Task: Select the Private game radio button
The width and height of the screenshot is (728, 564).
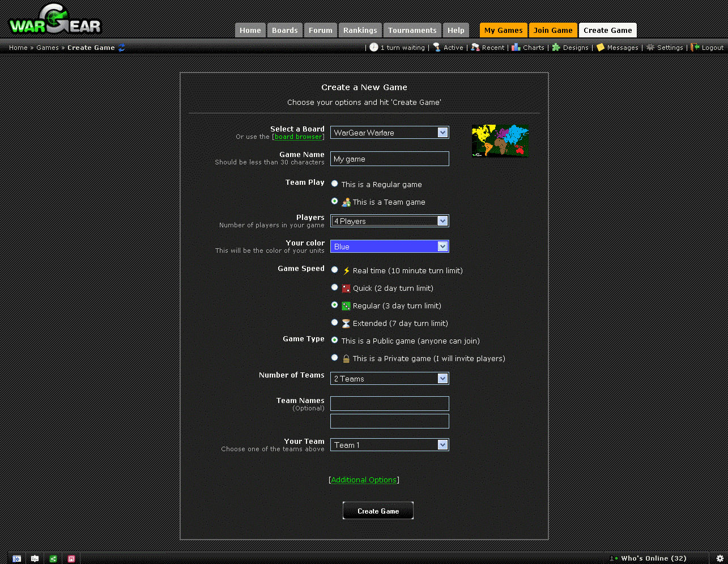Action: (x=335, y=358)
